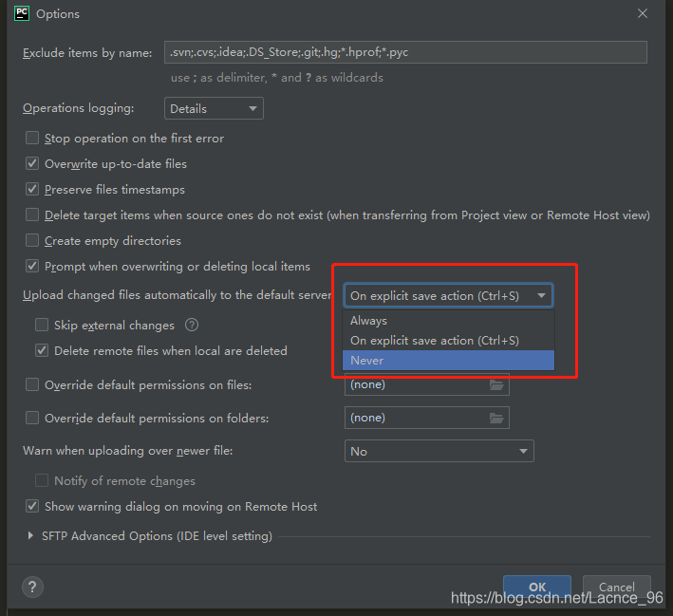This screenshot has height=616, width=673.
Task: Check Skip external changes
Action: coord(42,325)
